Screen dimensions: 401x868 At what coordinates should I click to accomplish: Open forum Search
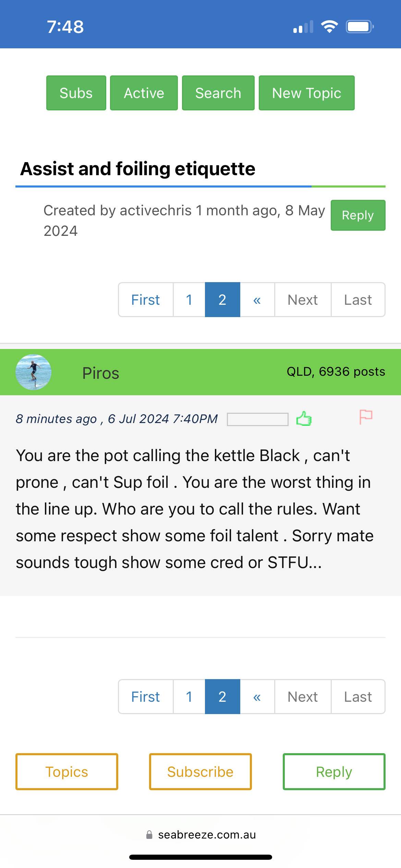click(x=218, y=93)
